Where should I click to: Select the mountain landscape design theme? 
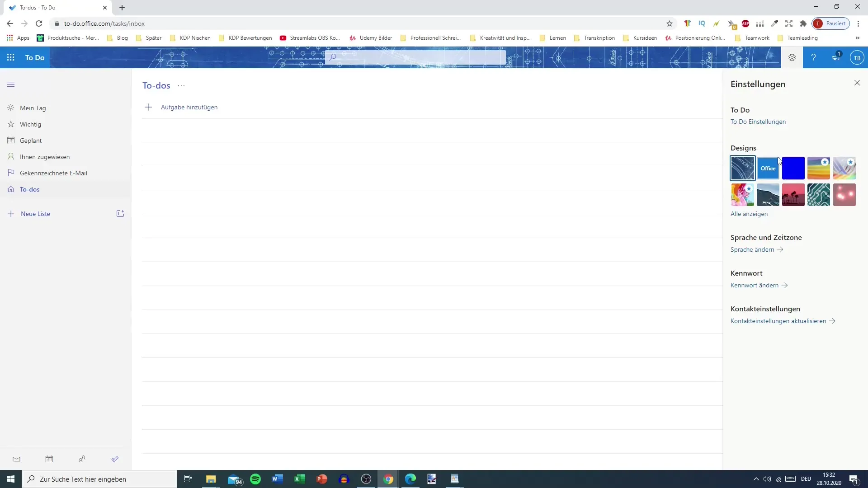pos(768,195)
